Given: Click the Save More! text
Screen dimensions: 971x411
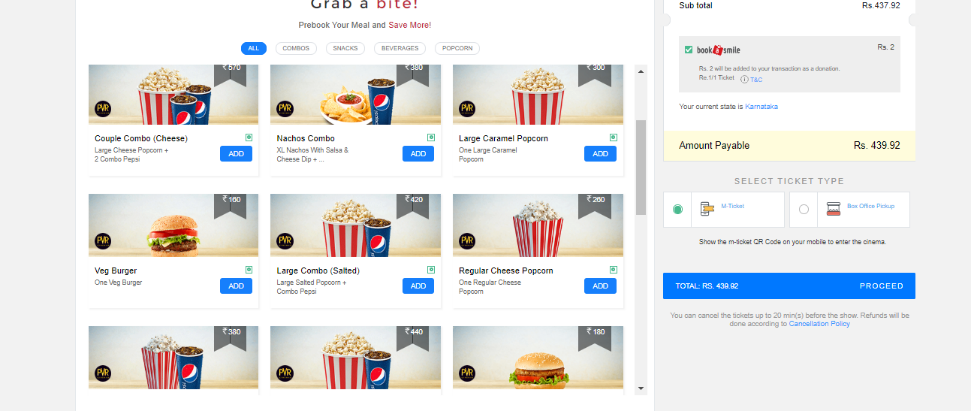Looking at the screenshot, I should 410,25.
